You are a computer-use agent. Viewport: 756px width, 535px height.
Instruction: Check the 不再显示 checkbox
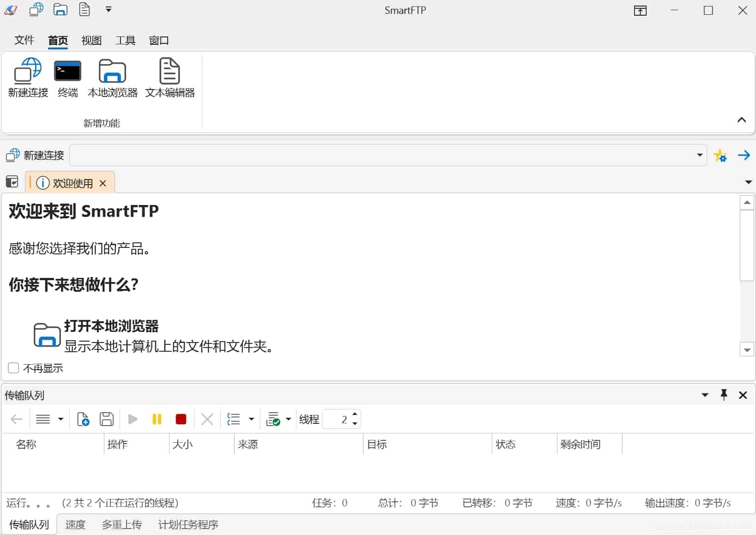tap(13, 368)
